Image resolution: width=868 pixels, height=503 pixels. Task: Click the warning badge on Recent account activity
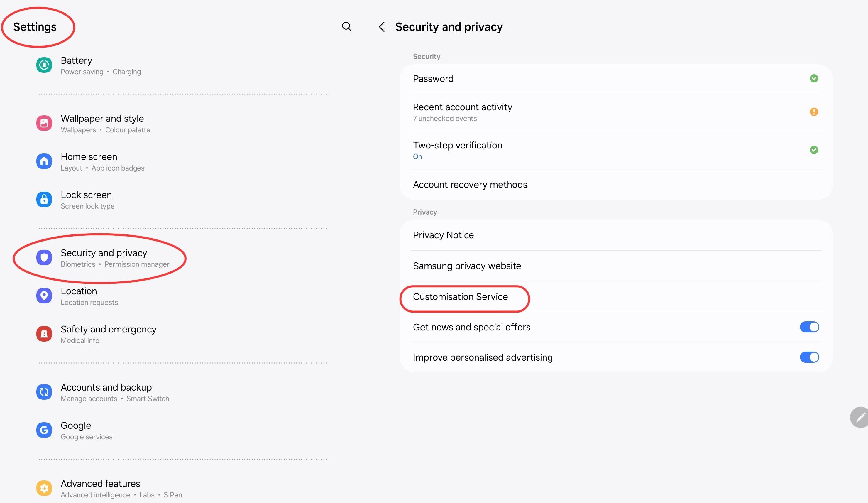pyautogui.click(x=814, y=112)
